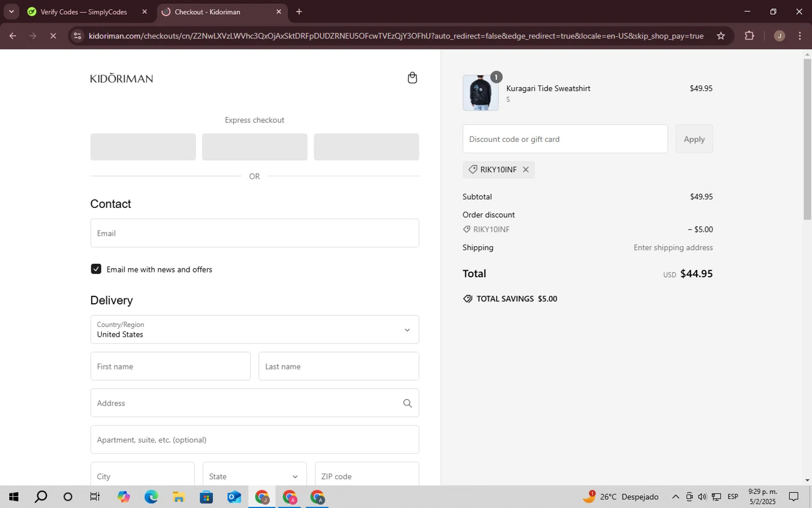Open Chrome three-dot menu
Image resolution: width=812 pixels, height=508 pixels.
pyautogui.click(x=800, y=36)
